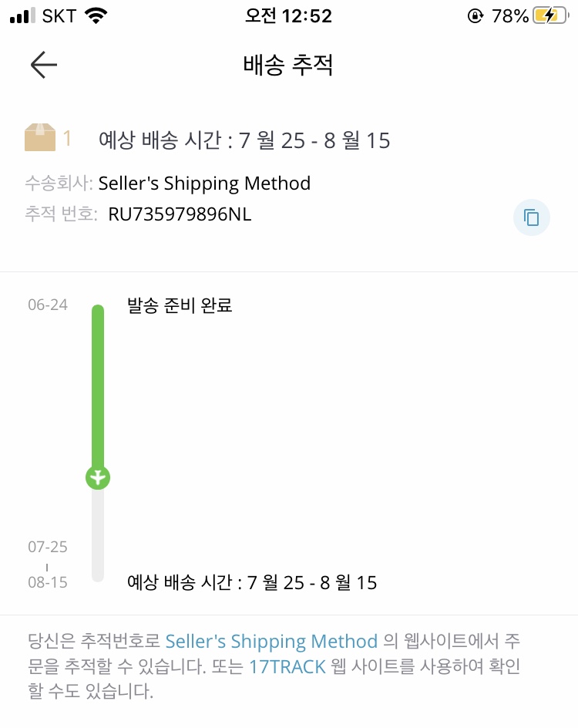The image size is (578, 728).
Task: Tap the cellular signal bars icon
Action: (22, 15)
